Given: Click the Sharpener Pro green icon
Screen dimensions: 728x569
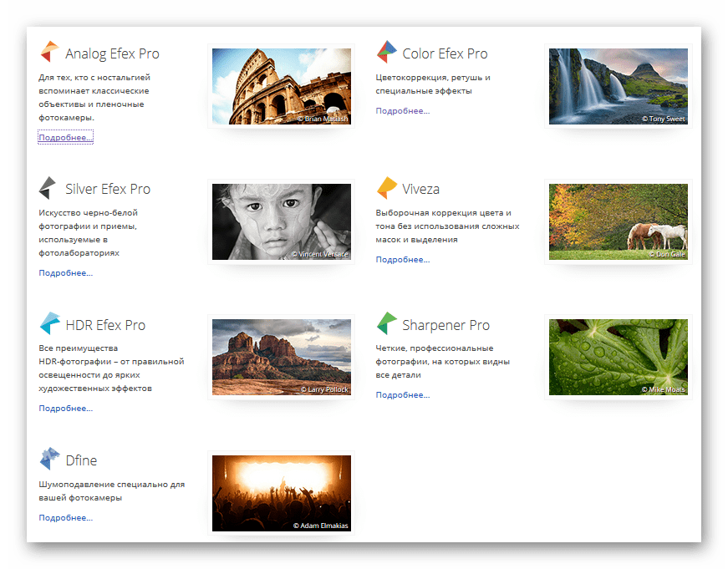Looking at the screenshot, I should click(x=386, y=324).
